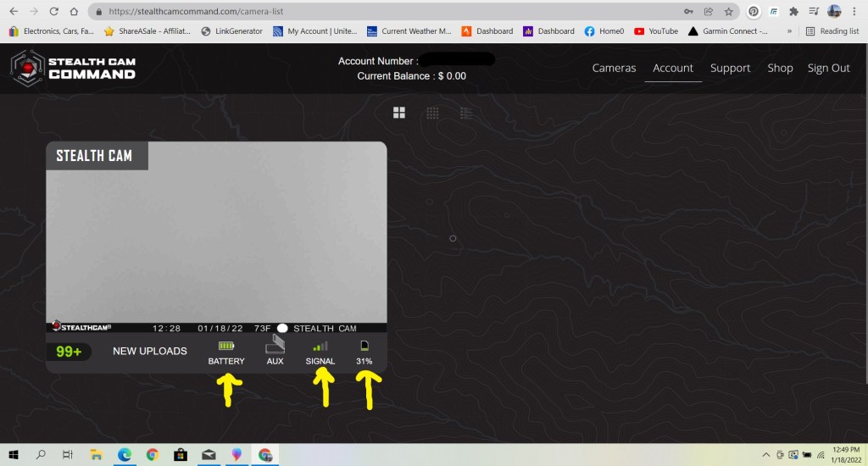Click the signal strength bars icon

(320, 346)
